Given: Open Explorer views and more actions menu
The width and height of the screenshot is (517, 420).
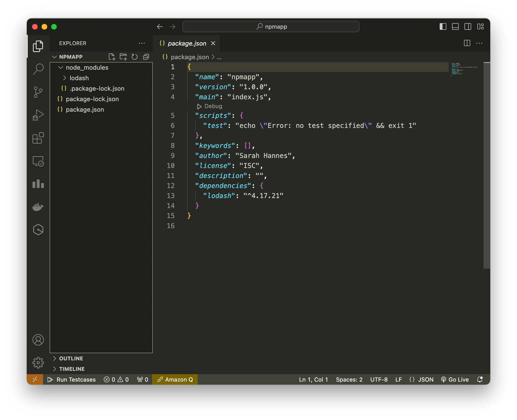Looking at the screenshot, I should click(142, 43).
